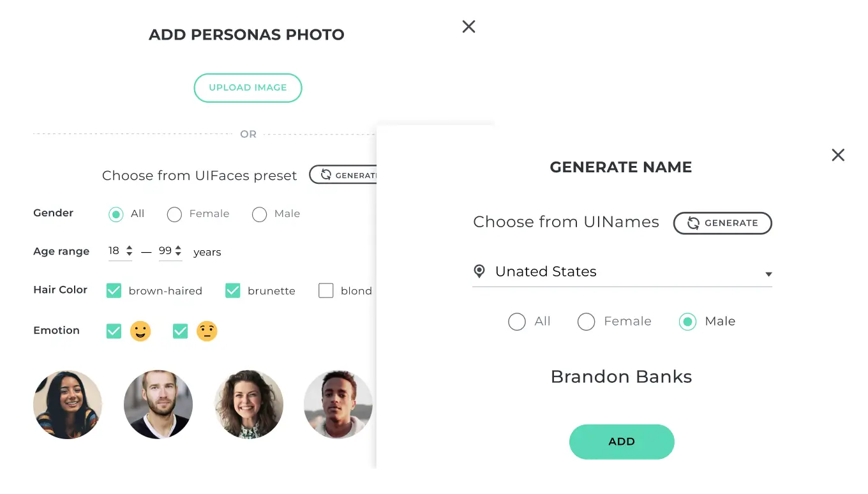
Task: Adjust the minimum age 18 stepper arrows
Action: (x=130, y=251)
